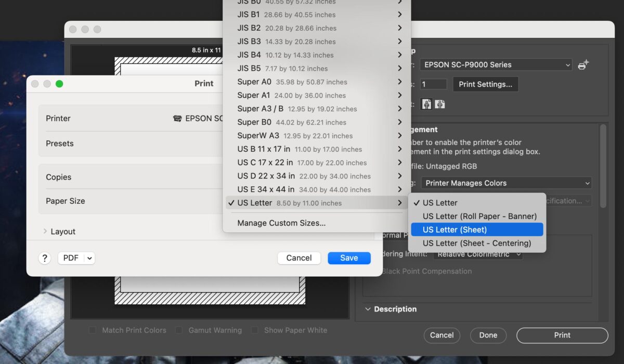The height and width of the screenshot is (364, 624).
Task: Select JIS B1 paper size
Action: (x=317, y=14)
